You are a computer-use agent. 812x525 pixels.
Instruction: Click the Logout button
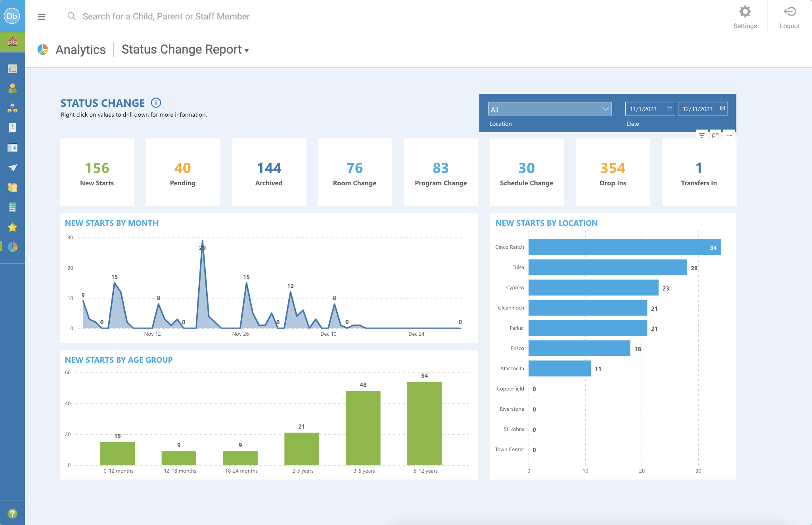click(789, 16)
